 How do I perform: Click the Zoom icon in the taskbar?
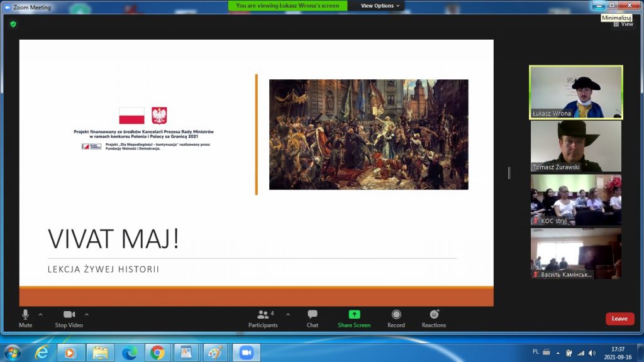click(245, 353)
